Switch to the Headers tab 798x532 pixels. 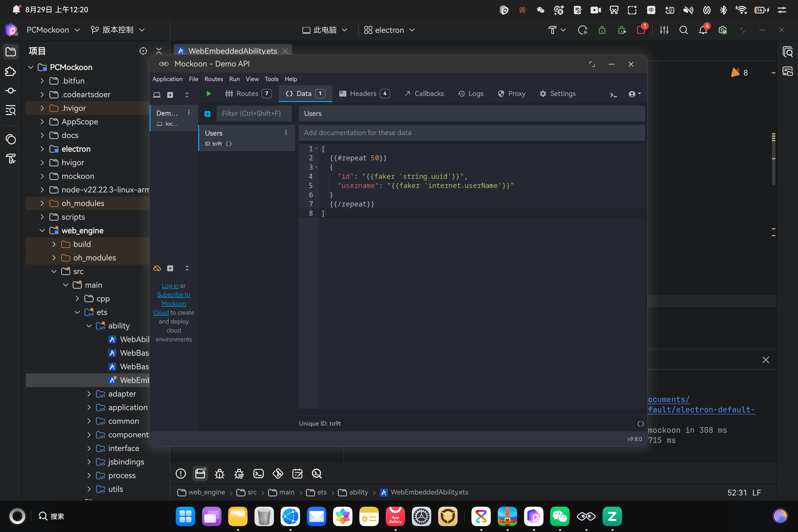(365, 94)
